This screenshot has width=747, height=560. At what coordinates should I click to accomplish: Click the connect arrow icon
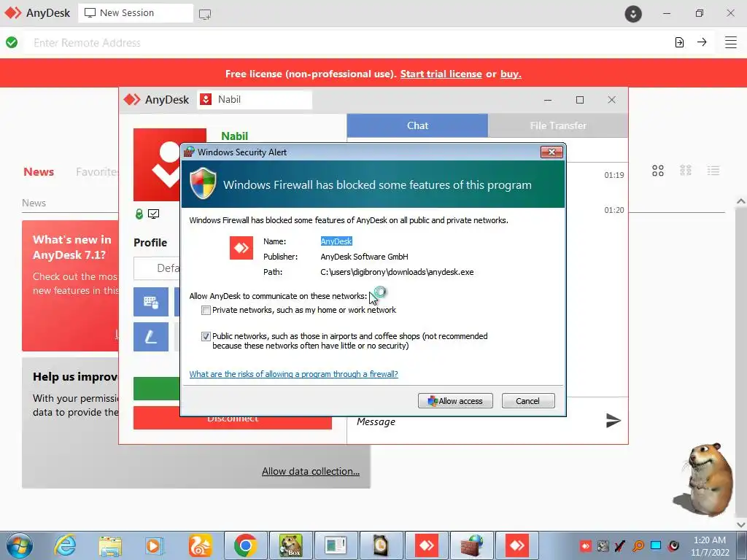(x=702, y=42)
